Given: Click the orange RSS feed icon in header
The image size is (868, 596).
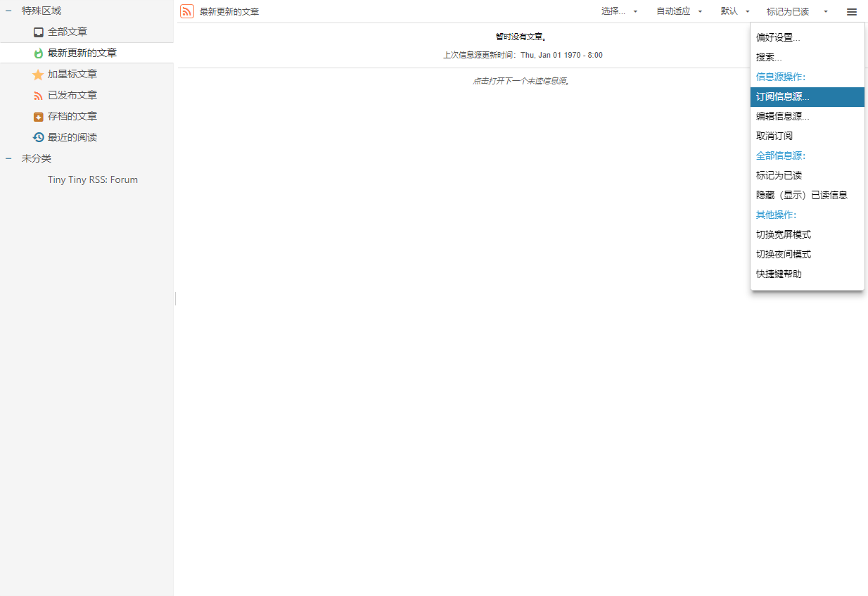Looking at the screenshot, I should click(x=187, y=11).
